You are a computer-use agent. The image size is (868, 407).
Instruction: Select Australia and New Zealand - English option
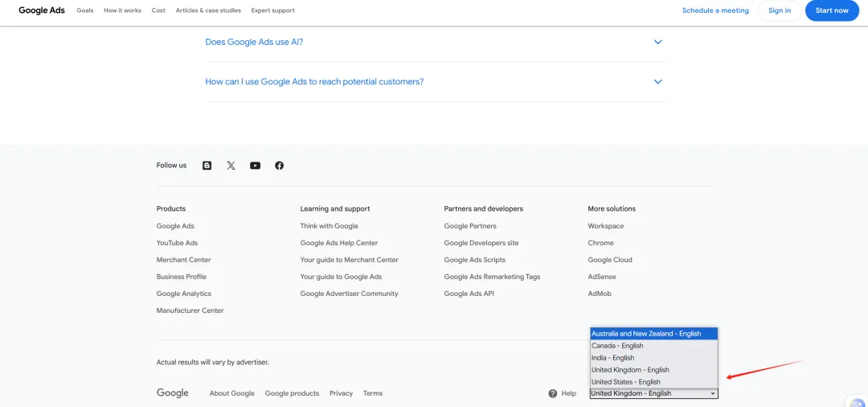tap(653, 334)
